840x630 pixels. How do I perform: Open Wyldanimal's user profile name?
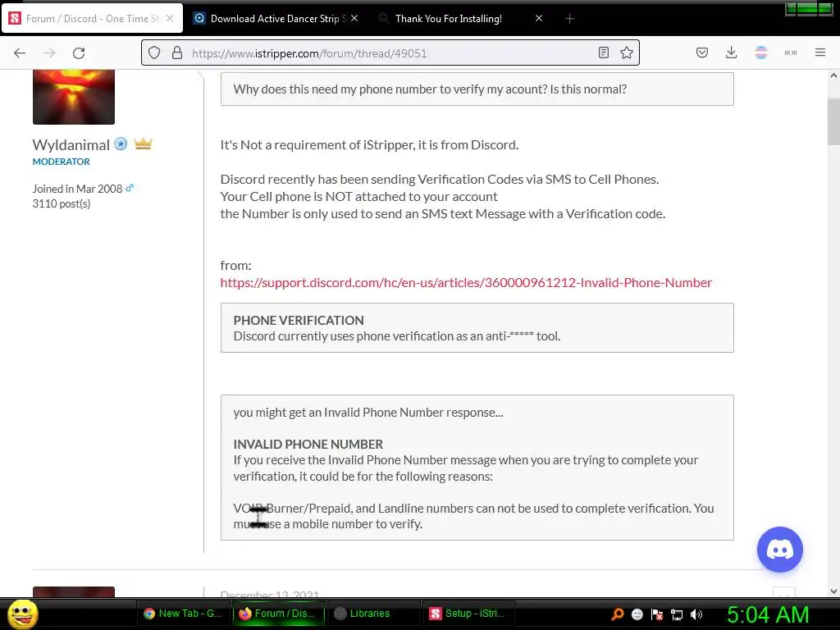click(x=71, y=144)
